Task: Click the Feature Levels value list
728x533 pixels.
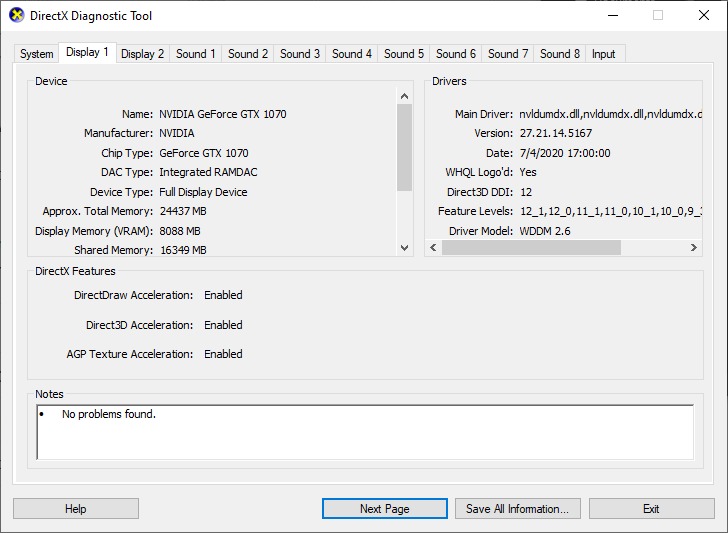Action: [x=611, y=211]
